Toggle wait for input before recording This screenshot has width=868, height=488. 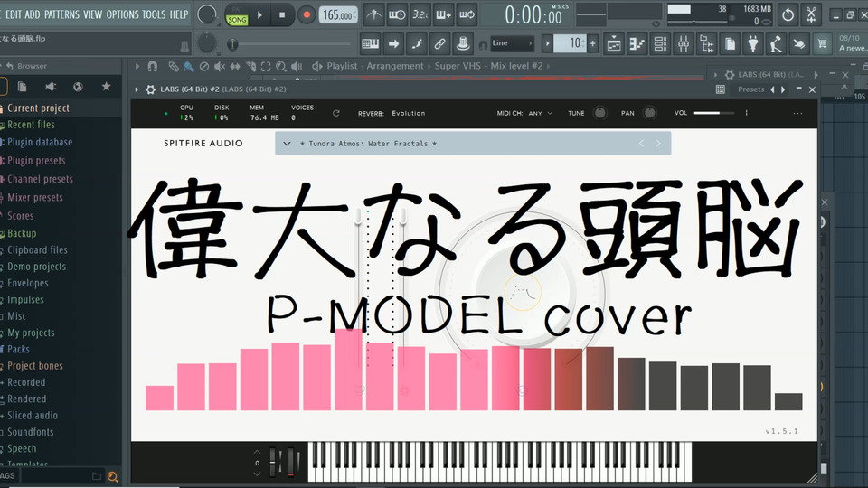click(x=397, y=15)
